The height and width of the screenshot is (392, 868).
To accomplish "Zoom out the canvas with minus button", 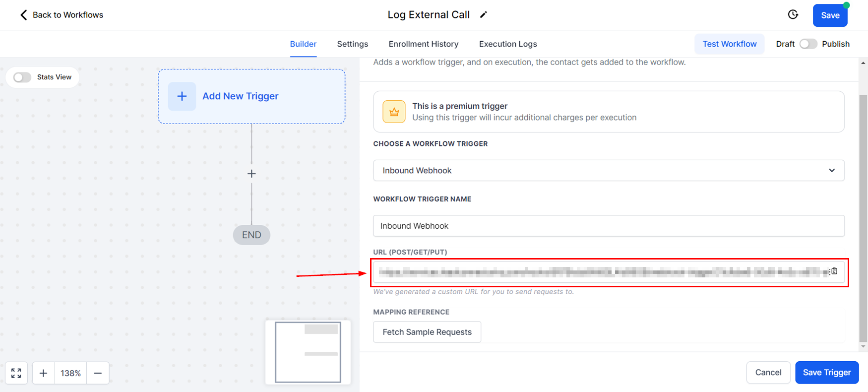I will click(98, 373).
